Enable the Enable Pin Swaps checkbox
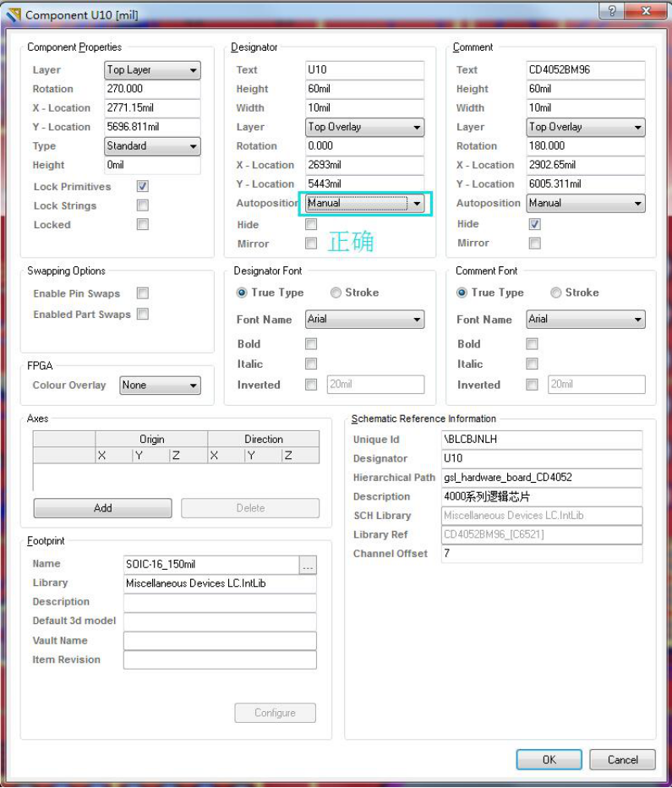 [143, 293]
